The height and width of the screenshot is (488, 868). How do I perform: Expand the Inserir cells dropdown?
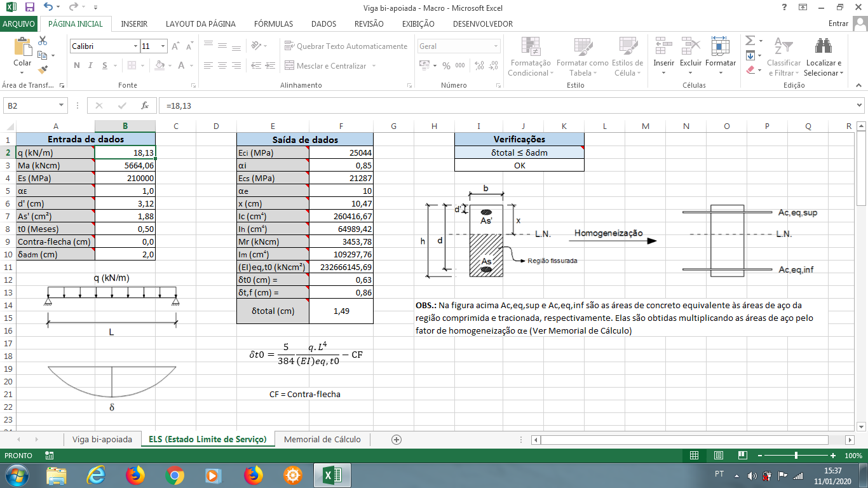tap(664, 72)
